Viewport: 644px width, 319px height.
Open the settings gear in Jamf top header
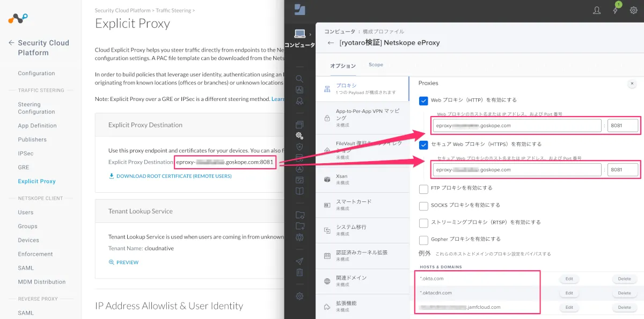tap(633, 10)
